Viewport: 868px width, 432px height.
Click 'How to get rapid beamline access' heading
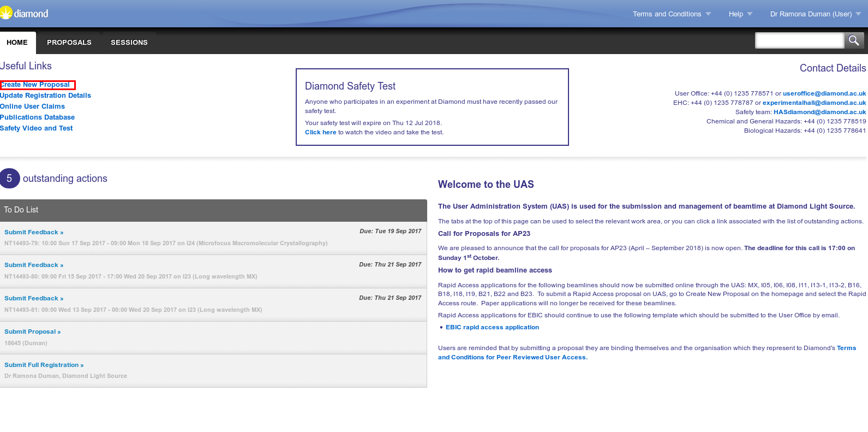point(495,270)
